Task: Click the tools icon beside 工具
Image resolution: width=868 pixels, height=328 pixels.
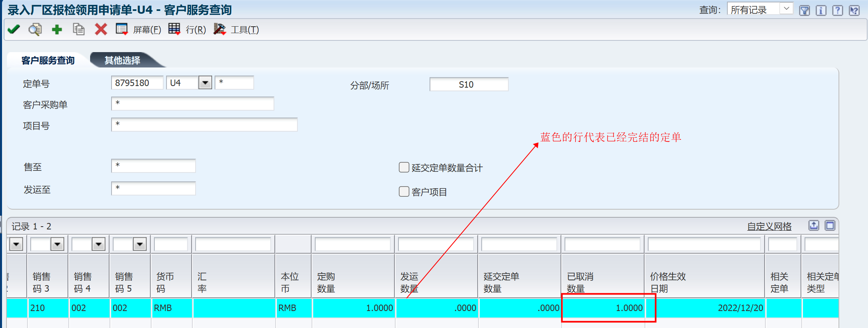Action: coord(219,29)
